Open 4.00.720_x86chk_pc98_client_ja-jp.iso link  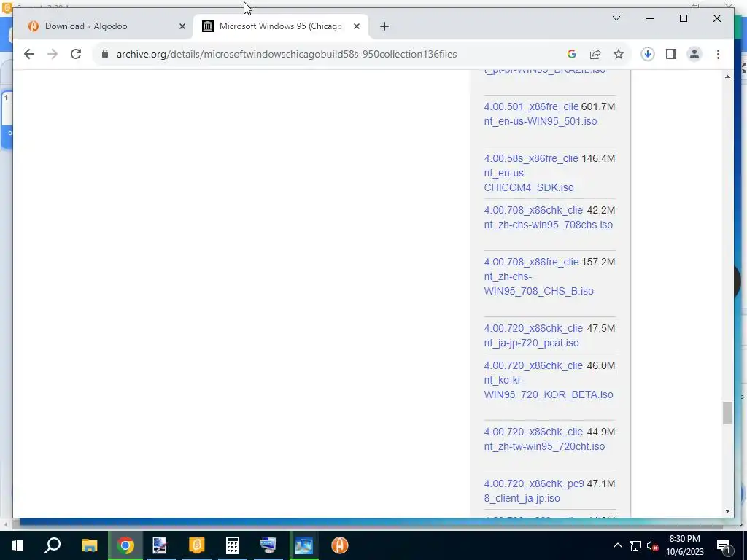(533, 491)
